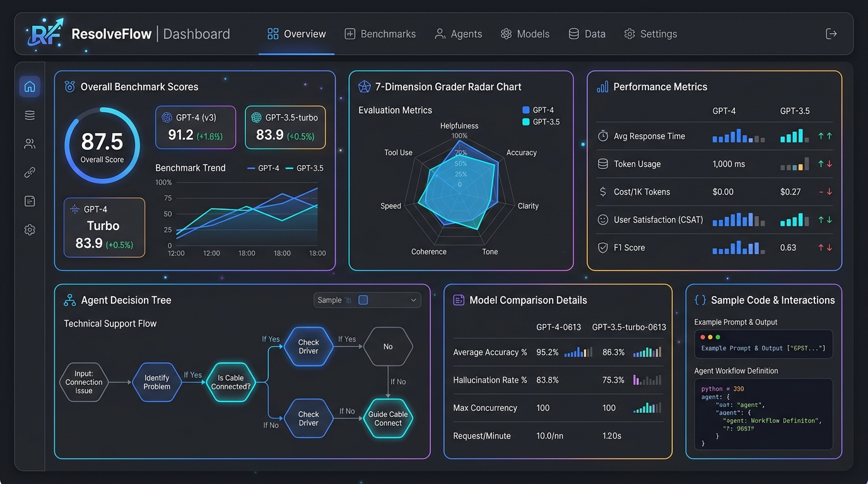This screenshot has height=484, width=868.
Task: Click the $0.27 Cost/1K Tokens value
Action: [790, 192]
